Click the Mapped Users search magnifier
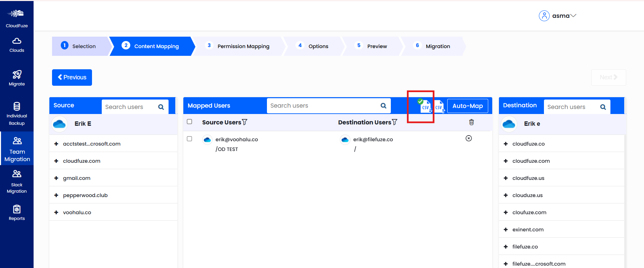 point(383,106)
